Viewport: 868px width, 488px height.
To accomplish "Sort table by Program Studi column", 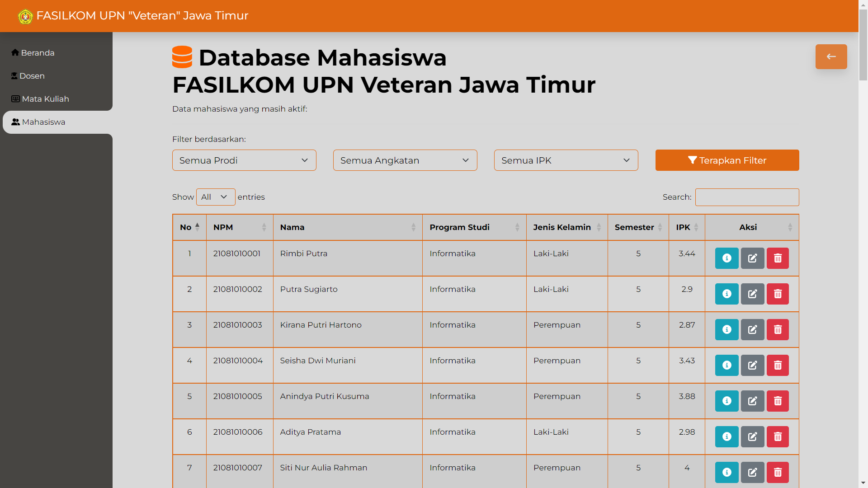I will coord(474,227).
